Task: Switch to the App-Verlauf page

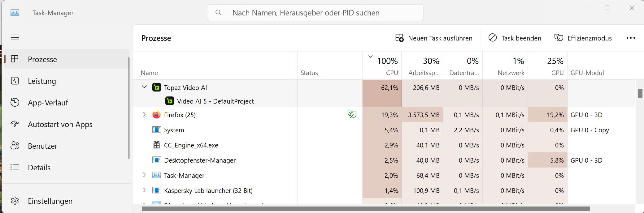Action: [x=48, y=103]
